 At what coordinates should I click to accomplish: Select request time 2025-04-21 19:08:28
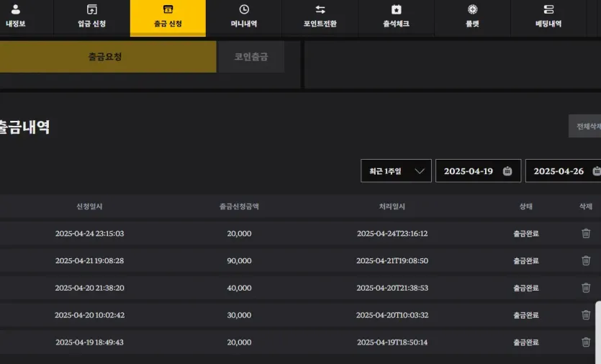click(90, 260)
